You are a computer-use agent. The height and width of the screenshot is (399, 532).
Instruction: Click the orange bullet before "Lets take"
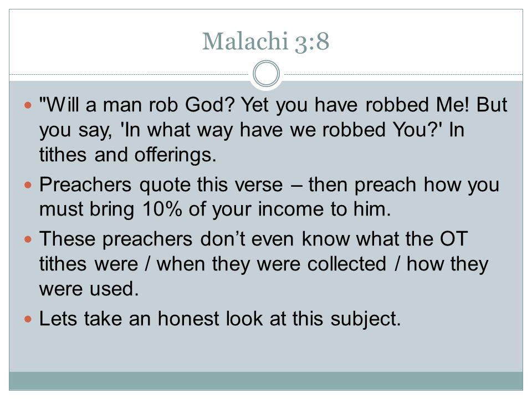tap(28, 319)
